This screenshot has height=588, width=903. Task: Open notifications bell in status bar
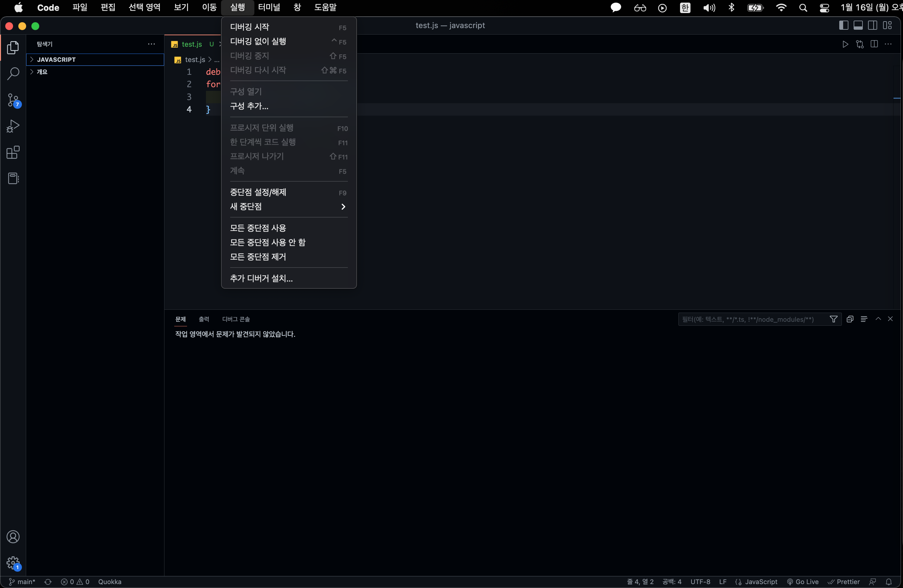[x=889, y=581]
